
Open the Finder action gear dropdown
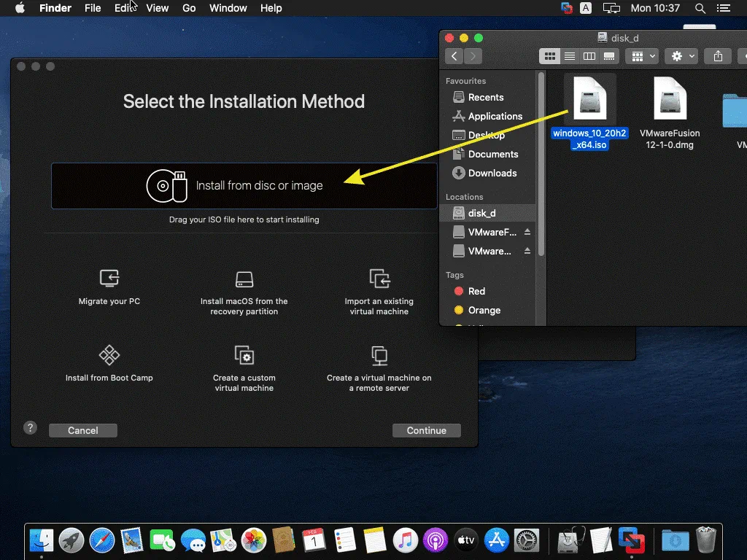pos(683,56)
